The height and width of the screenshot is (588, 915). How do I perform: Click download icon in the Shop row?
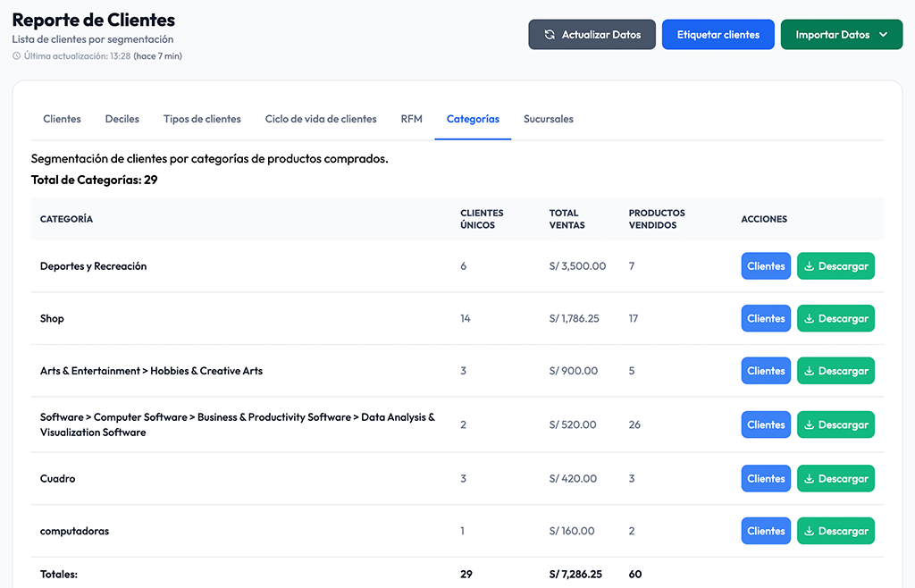pos(810,319)
